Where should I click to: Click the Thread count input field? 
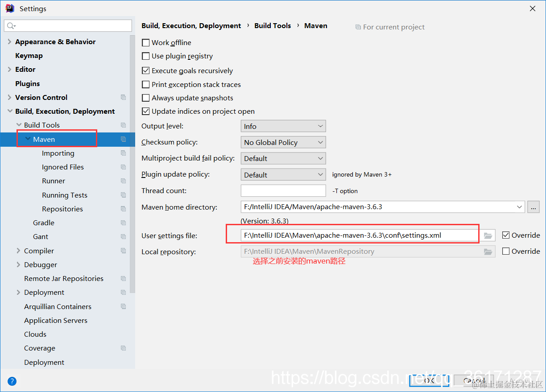click(x=283, y=190)
